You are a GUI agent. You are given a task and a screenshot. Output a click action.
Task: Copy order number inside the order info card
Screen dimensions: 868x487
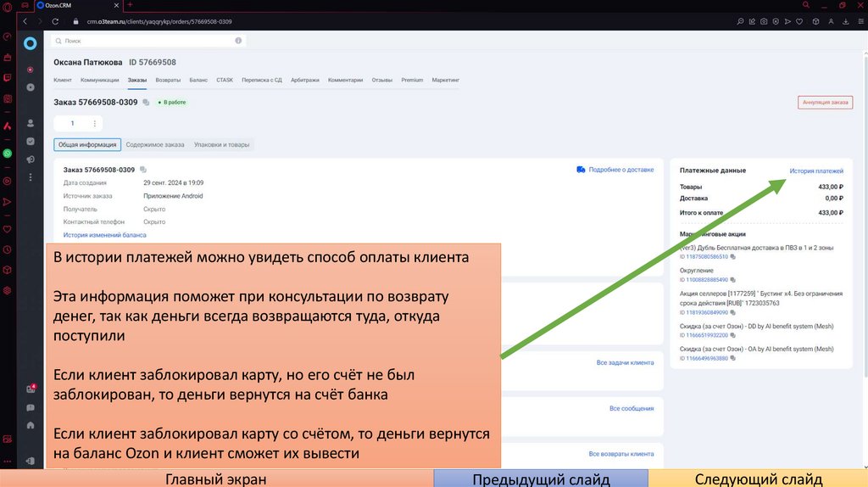pyautogui.click(x=142, y=170)
